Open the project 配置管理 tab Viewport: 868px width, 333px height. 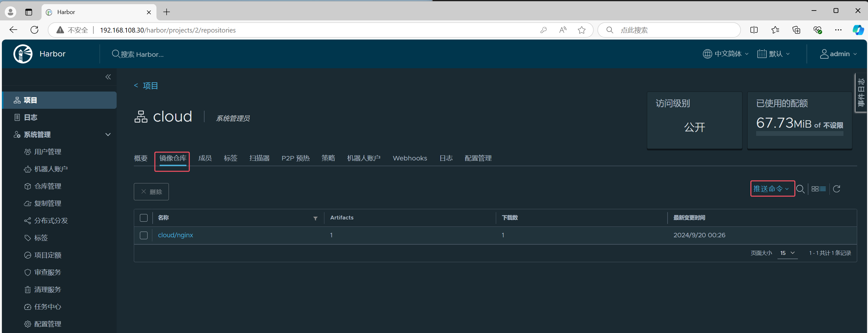tap(478, 158)
